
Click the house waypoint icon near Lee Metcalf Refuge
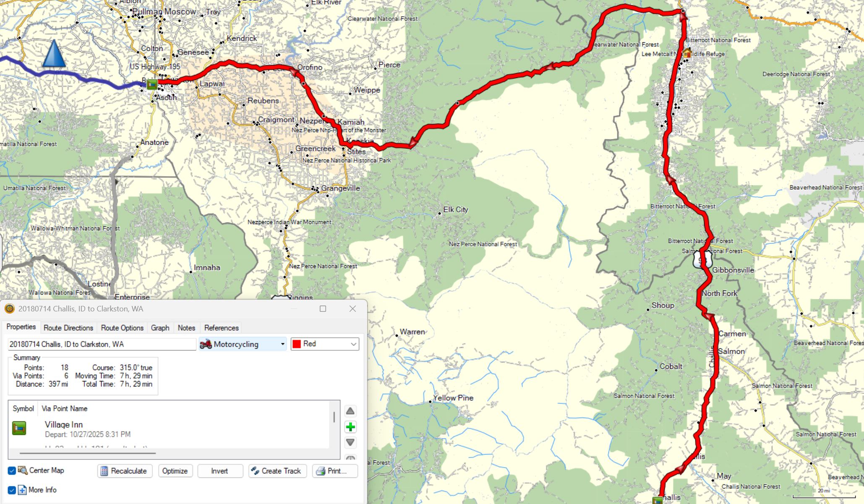tap(687, 53)
